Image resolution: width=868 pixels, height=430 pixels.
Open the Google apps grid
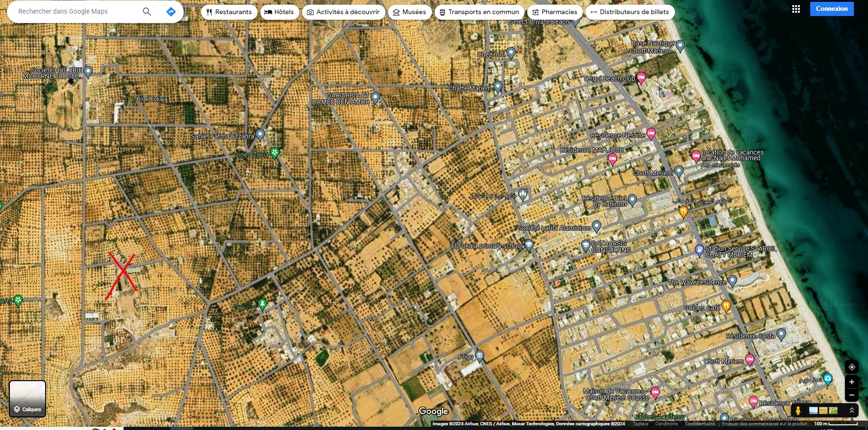(x=796, y=9)
